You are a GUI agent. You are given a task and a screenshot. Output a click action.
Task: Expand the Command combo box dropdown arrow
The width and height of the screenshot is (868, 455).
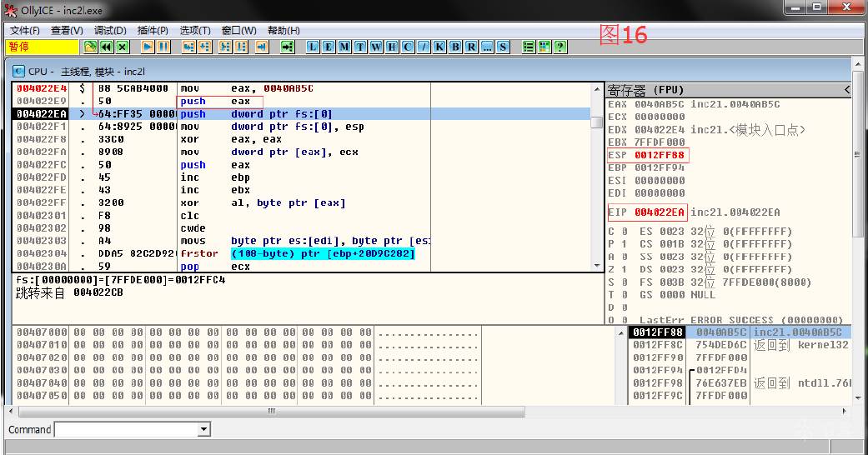click(x=203, y=429)
